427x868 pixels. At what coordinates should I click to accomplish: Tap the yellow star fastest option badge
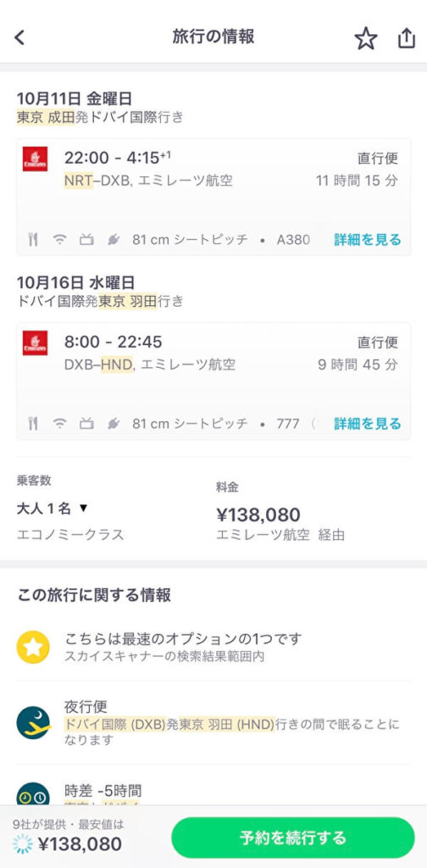[x=33, y=647]
